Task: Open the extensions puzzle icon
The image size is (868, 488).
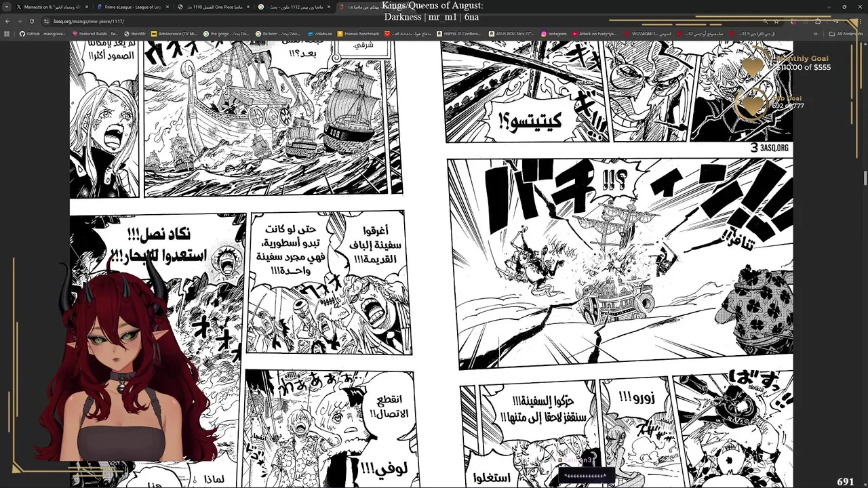Action: pos(818,21)
